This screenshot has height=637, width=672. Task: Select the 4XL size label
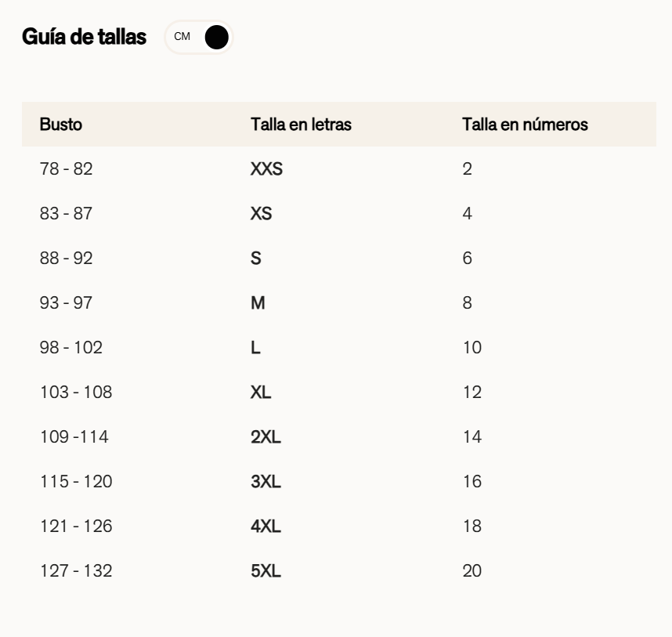pos(266,527)
